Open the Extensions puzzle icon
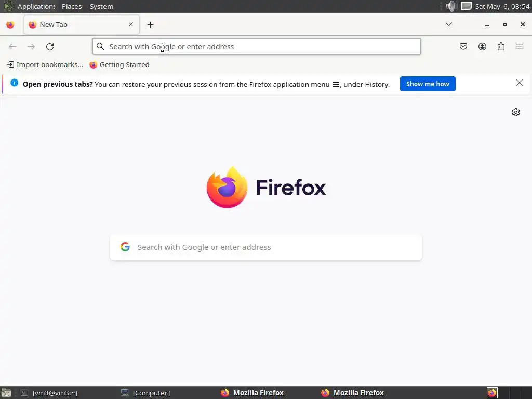 point(501,46)
